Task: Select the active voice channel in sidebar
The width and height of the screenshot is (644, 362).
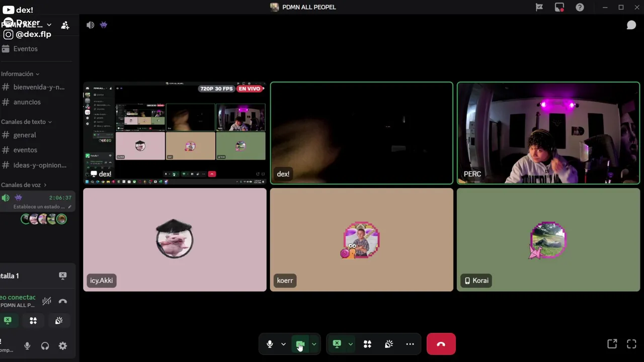Action: point(37,202)
